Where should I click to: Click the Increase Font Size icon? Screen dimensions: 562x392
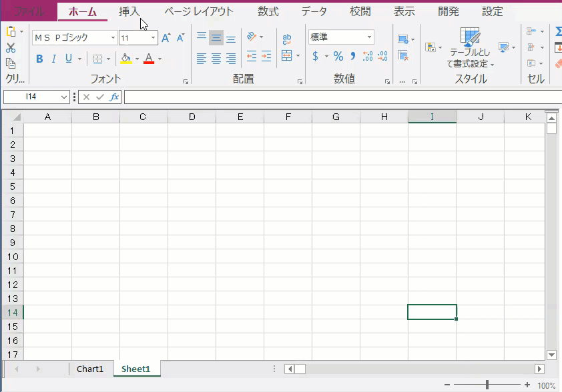tap(166, 38)
